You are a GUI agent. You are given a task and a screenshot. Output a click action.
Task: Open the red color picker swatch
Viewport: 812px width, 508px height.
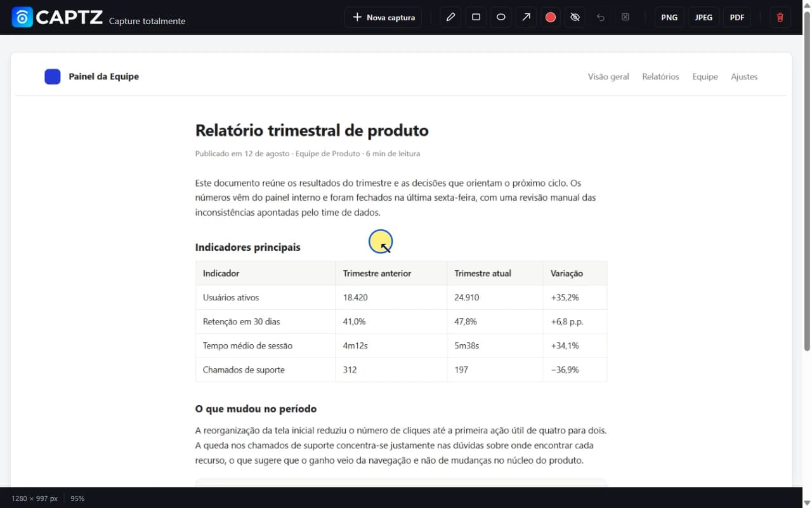click(x=551, y=17)
